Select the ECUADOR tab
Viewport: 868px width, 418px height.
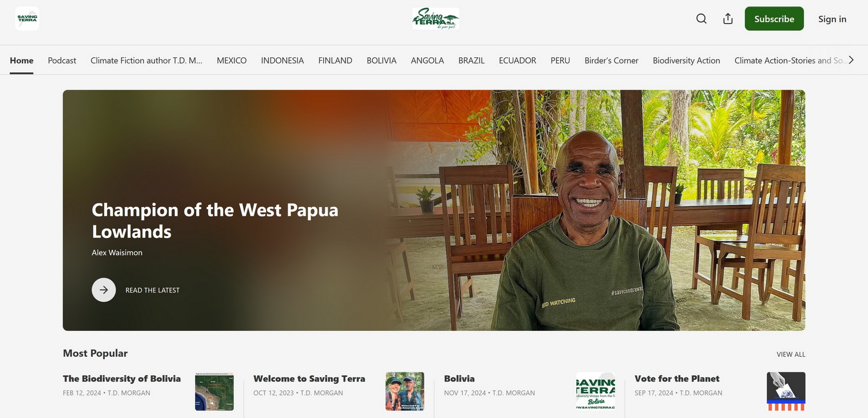click(x=517, y=60)
